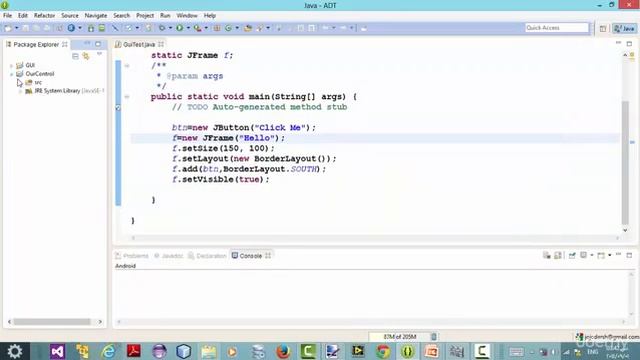The height and width of the screenshot is (360, 640).
Task: Open the Search menu
Action: point(121,16)
